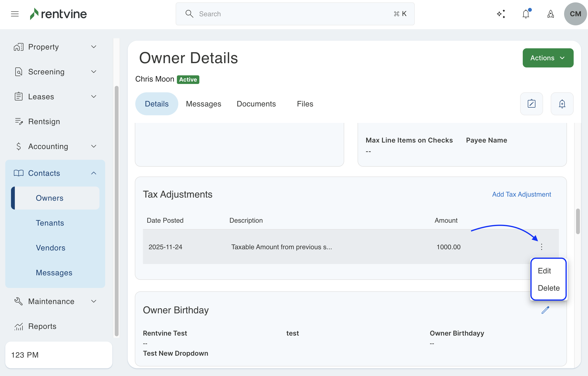Open the tax adjustment row's three-dot menu
Screen dimensions: 588x376
point(541,247)
